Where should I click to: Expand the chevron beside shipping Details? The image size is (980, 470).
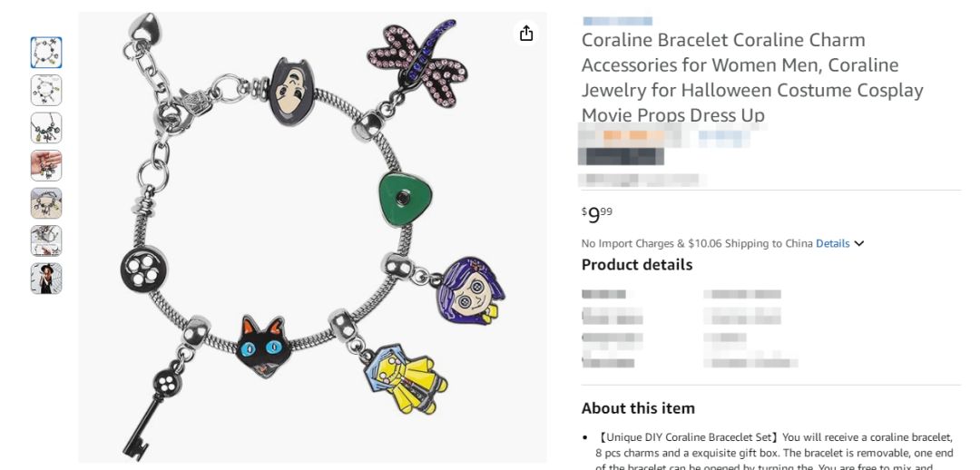pos(859,243)
